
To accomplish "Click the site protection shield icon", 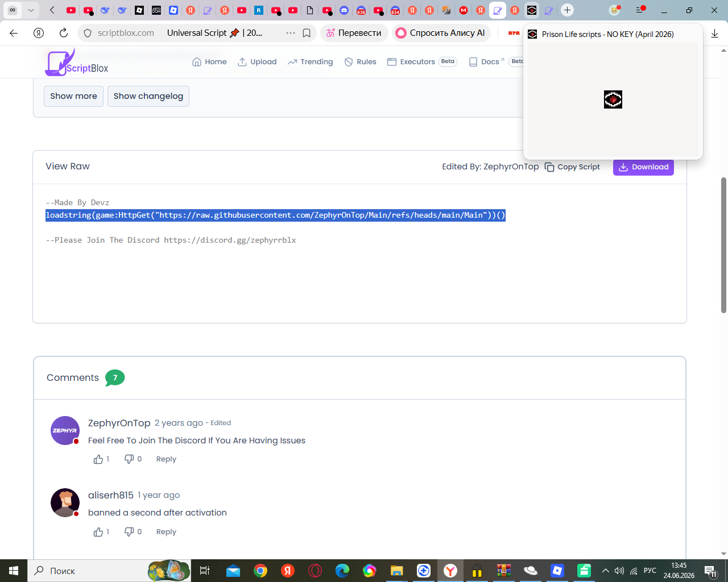I will 88,33.
